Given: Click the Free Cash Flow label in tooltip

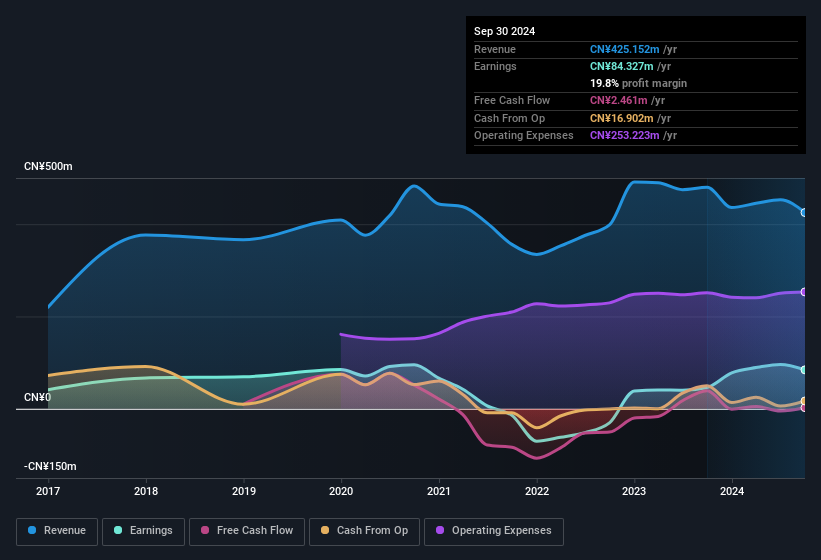Looking at the screenshot, I should [512, 100].
